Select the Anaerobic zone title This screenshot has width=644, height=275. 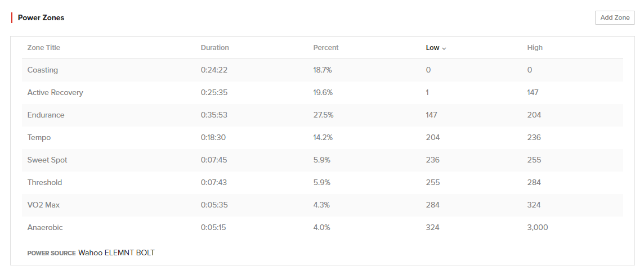coord(45,227)
